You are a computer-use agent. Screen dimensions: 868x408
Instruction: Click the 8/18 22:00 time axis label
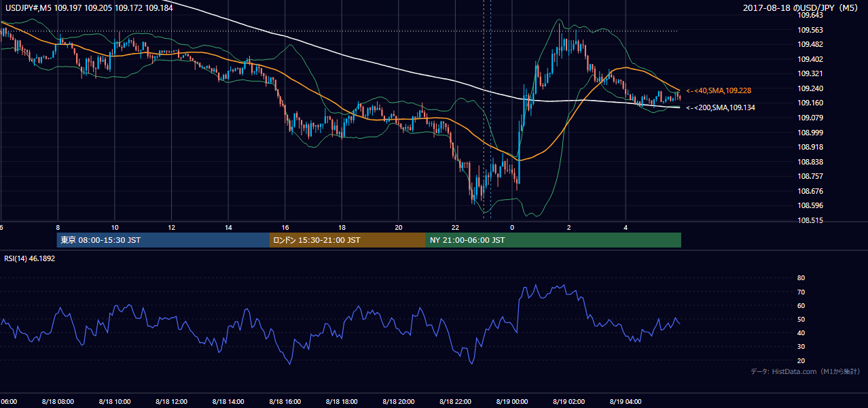tap(455, 401)
